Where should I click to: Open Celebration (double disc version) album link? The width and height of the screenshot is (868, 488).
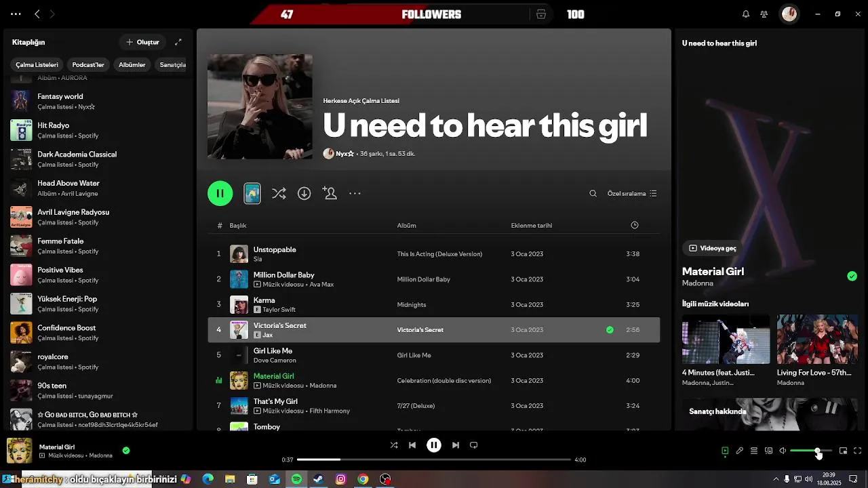(443, 381)
